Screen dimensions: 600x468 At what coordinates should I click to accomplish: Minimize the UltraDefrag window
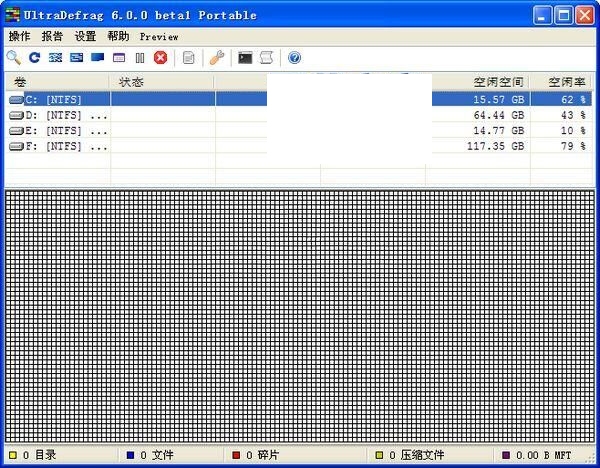[542, 16]
